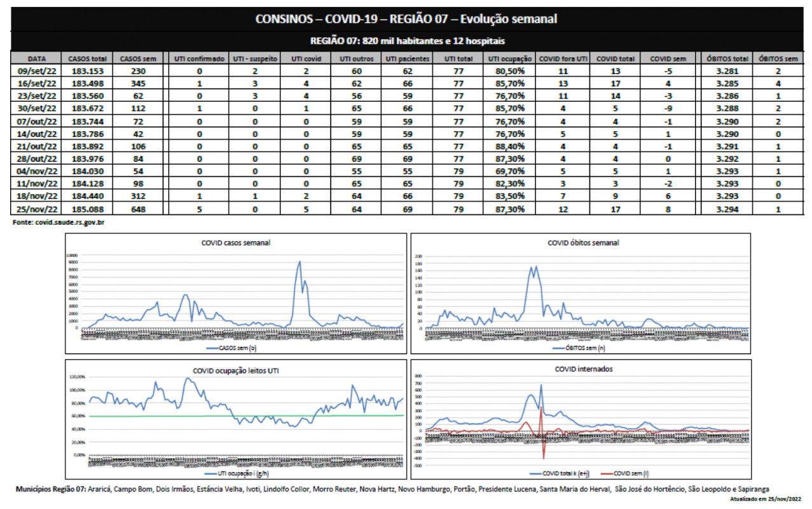Screen dimensions: 812x509
Task: Select the date cell "21/out/22"
Action: (x=37, y=146)
